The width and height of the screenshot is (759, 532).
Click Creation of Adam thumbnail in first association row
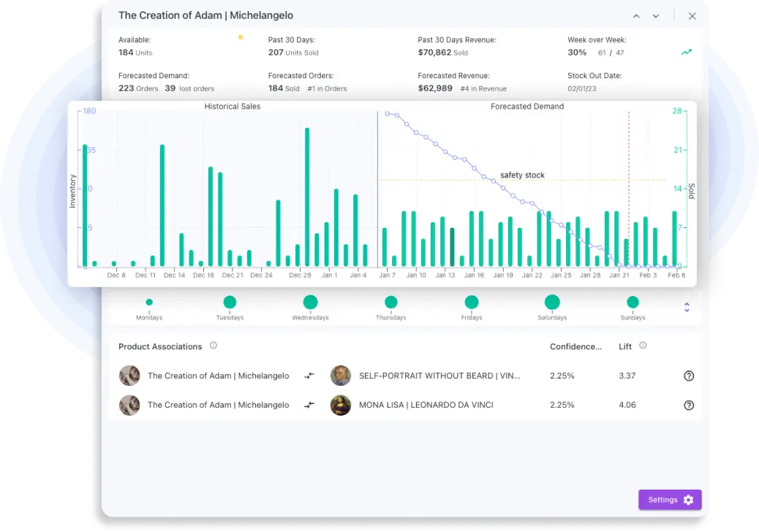tap(129, 376)
